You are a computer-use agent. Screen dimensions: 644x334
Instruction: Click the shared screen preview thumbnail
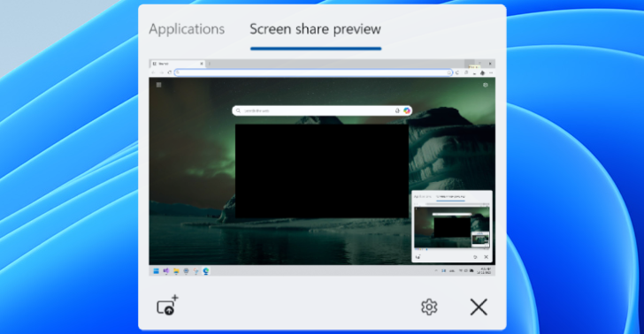322,167
